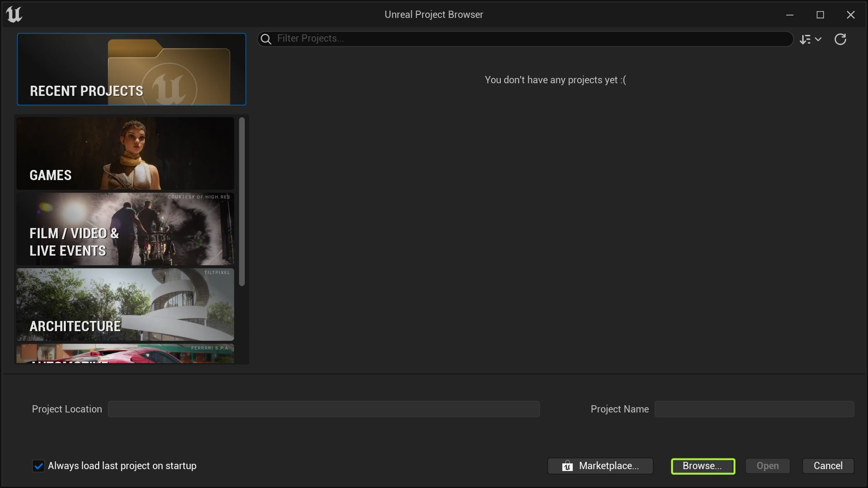868x488 pixels.
Task: Click the category list scrollbar
Action: [242, 202]
